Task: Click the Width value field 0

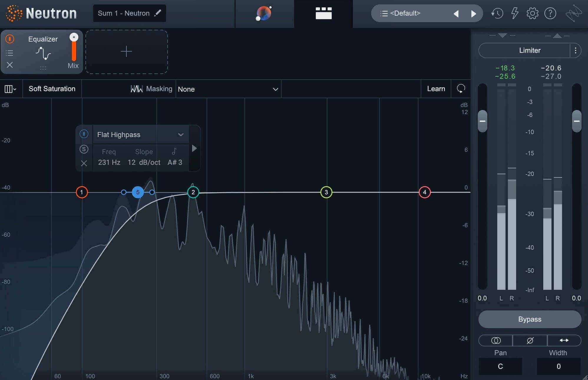Action: tap(559, 366)
